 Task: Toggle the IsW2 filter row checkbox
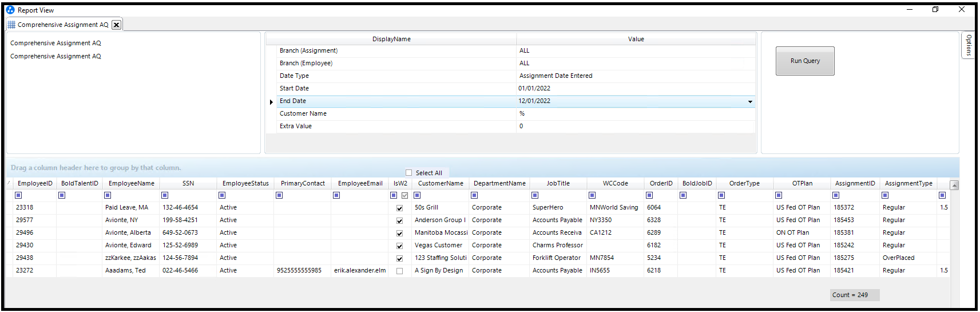click(x=404, y=195)
